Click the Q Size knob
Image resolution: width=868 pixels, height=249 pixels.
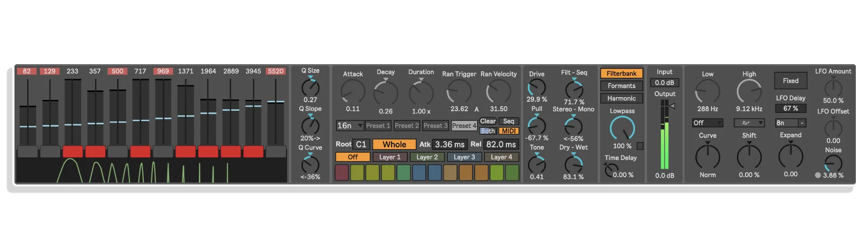click(x=311, y=87)
